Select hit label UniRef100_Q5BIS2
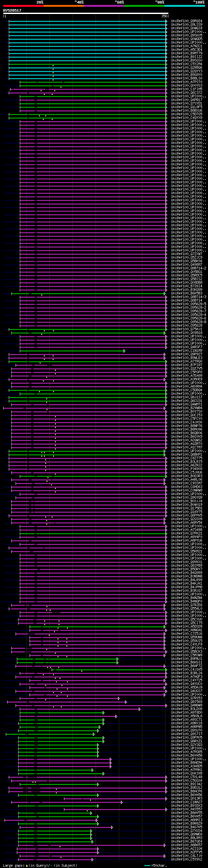The image size is (208, 868). pos(187,279)
